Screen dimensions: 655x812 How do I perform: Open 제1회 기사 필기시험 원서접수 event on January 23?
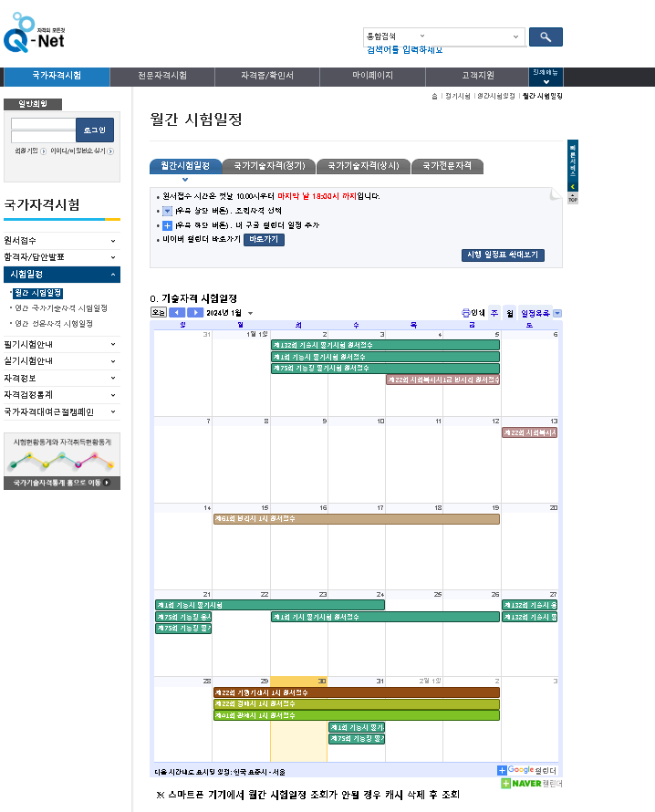(x=385, y=617)
